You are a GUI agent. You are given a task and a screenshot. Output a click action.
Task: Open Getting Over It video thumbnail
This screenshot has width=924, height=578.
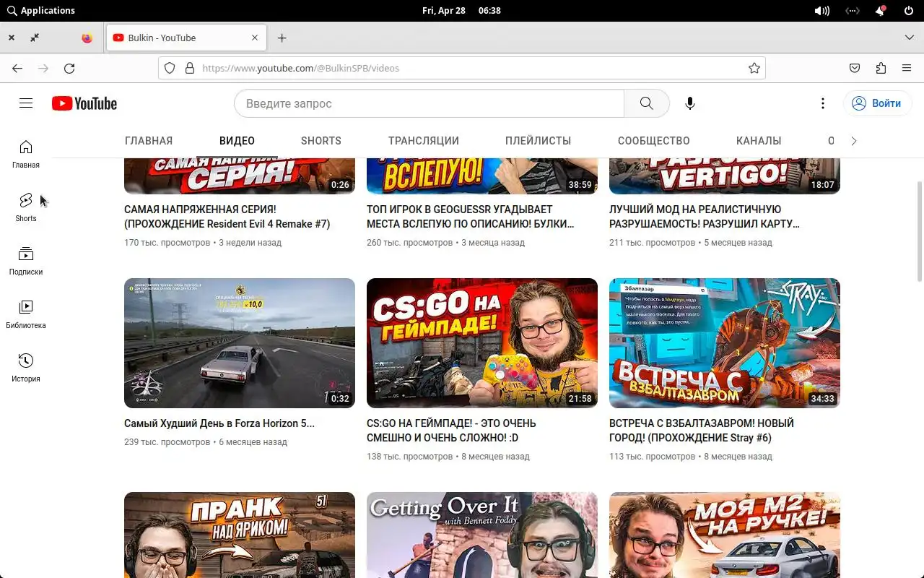coord(482,535)
